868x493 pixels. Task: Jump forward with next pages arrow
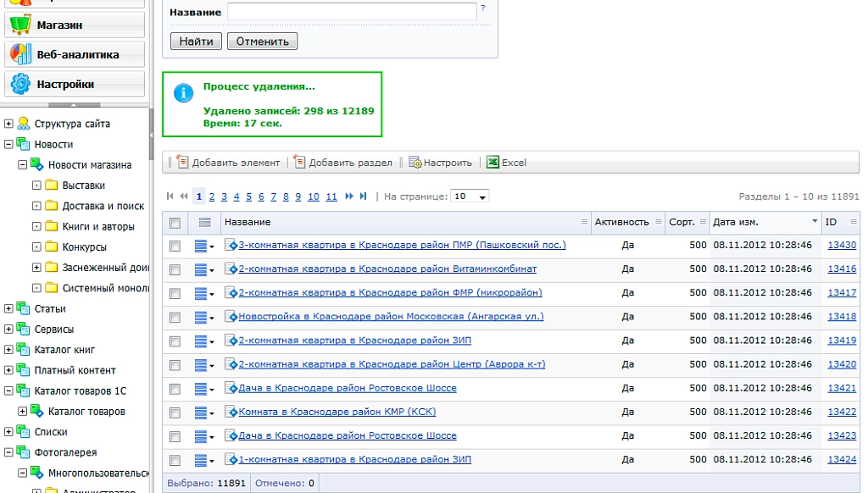click(x=348, y=196)
